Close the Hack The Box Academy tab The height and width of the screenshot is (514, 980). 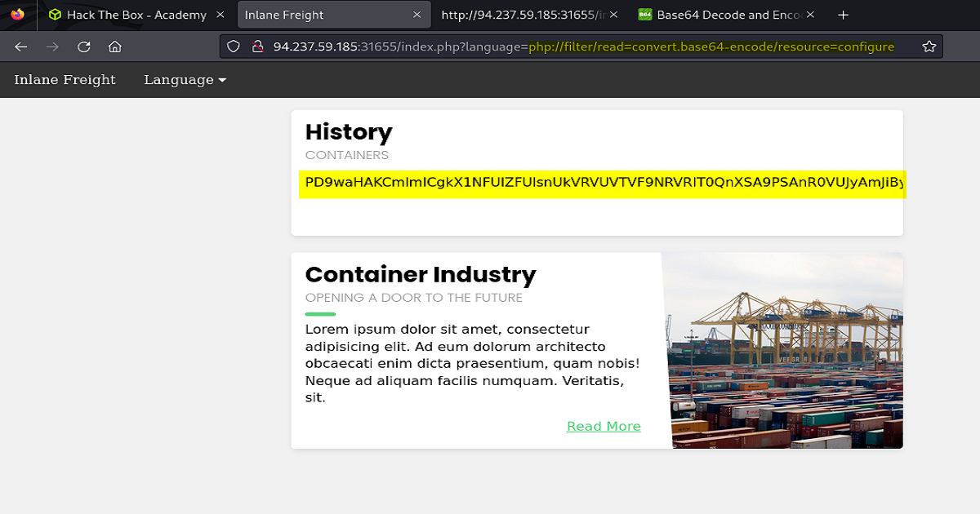(x=221, y=15)
